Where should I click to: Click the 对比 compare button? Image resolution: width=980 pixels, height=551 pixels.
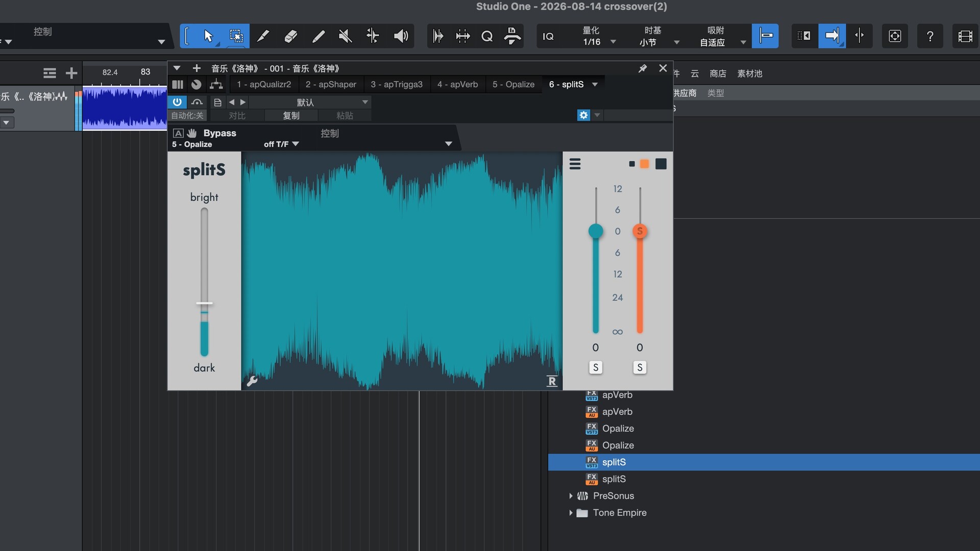click(x=237, y=116)
